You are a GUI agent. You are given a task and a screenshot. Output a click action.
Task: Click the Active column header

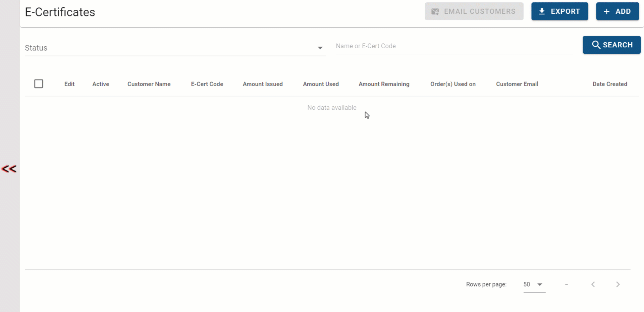pos(101,84)
